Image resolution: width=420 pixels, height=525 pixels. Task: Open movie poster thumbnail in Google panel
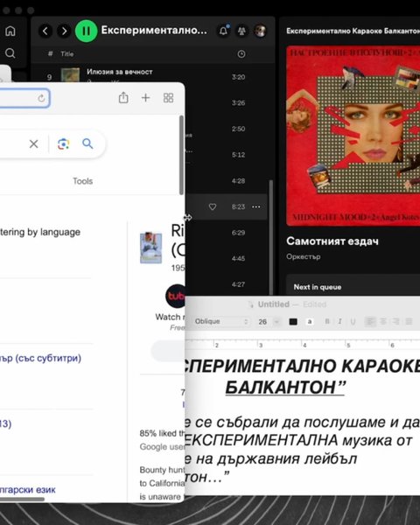click(x=150, y=248)
